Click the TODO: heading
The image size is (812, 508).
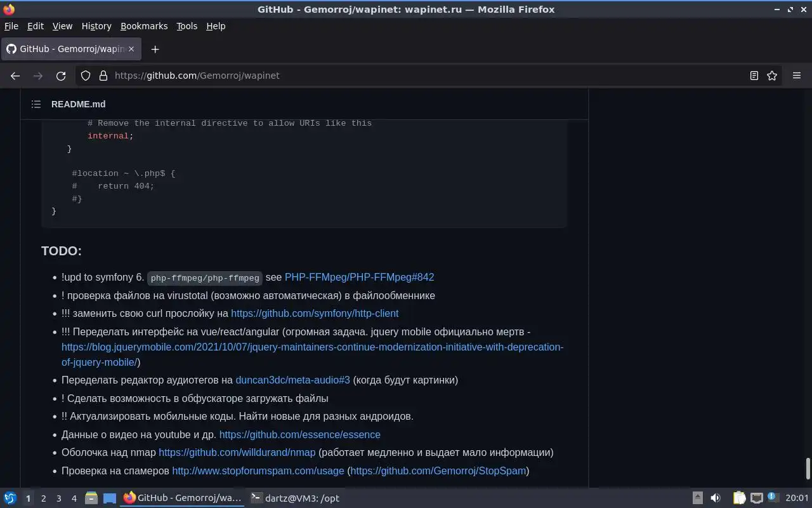tap(62, 251)
